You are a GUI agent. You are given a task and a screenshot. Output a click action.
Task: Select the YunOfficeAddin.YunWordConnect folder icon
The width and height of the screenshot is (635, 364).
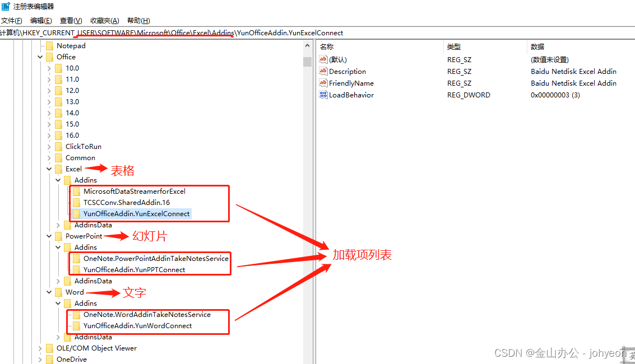[x=76, y=326]
